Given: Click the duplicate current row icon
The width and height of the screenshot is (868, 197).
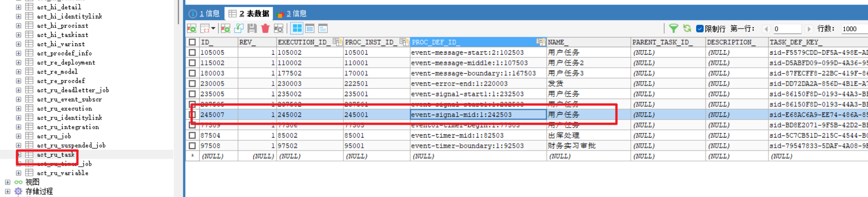Looking at the screenshot, I should pos(239,29).
